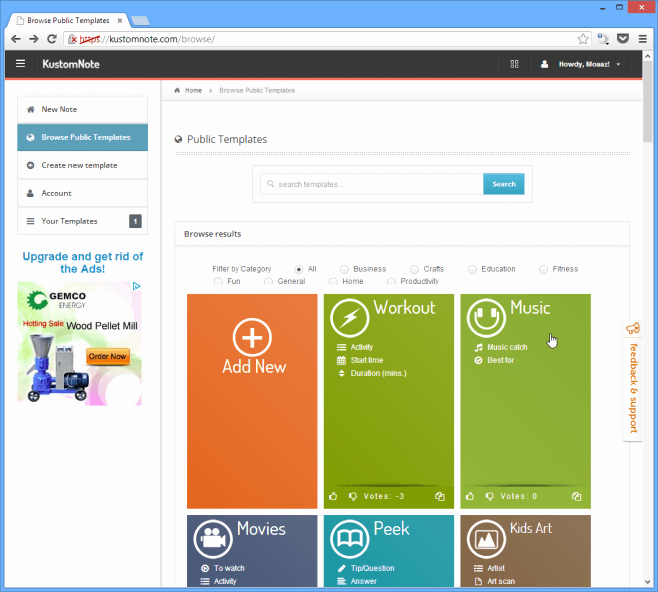The height and width of the screenshot is (592, 658).
Task: Downvote the Workout template
Action: (x=353, y=496)
